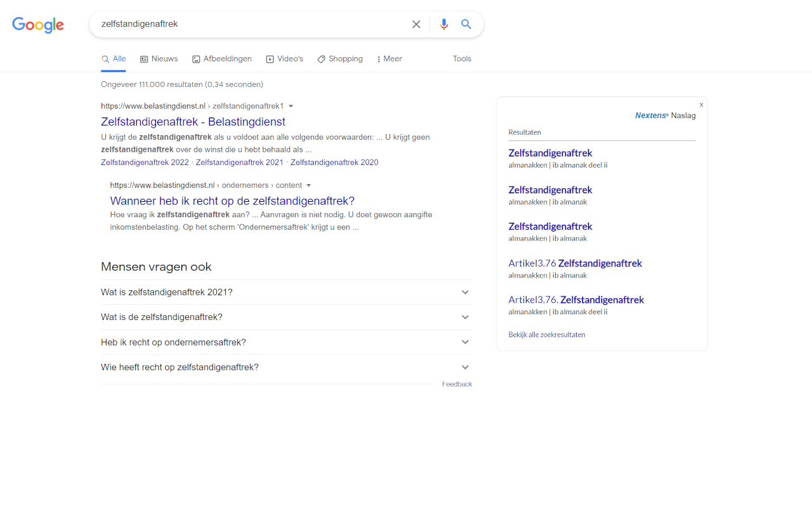Activate voice search via the microphone icon
Image resolution: width=812 pixels, height=508 pixels.
coord(443,23)
